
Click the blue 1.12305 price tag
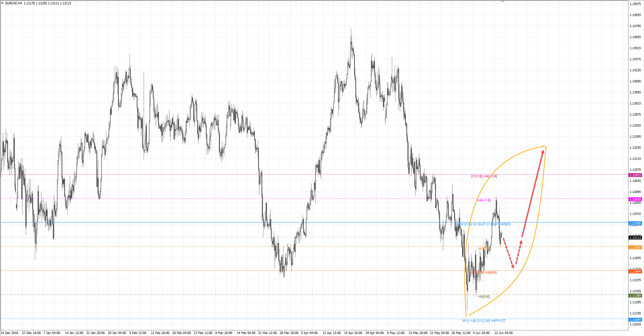point(635,223)
